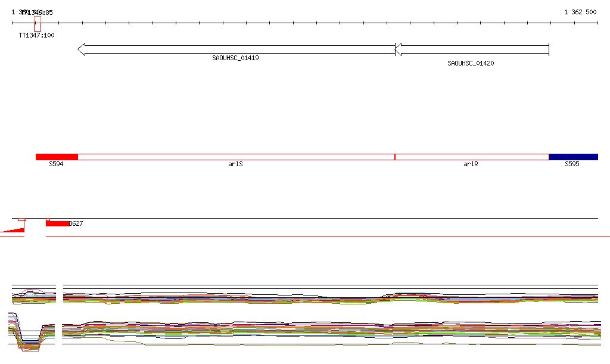Viewport: 610px width, 364px height.
Task: Click the TT1347:100 label
Action: [36, 35]
